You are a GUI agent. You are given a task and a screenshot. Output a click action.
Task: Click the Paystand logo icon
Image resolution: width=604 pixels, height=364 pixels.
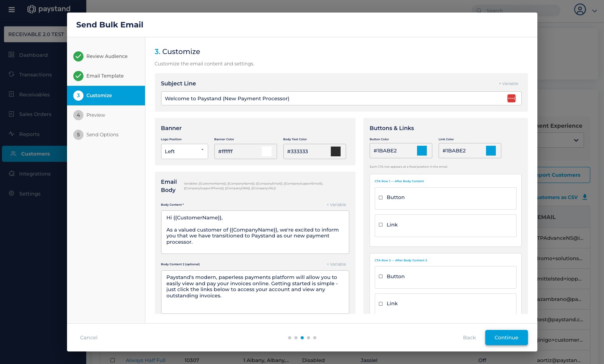[31, 9]
